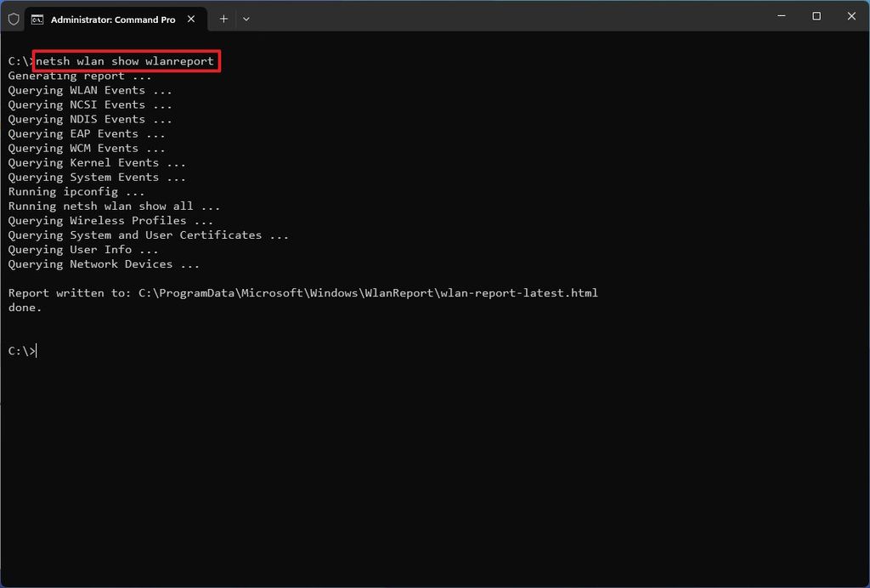Click the terminal window close icon
The width and height of the screenshot is (870, 588).
click(x=851, y=16)
